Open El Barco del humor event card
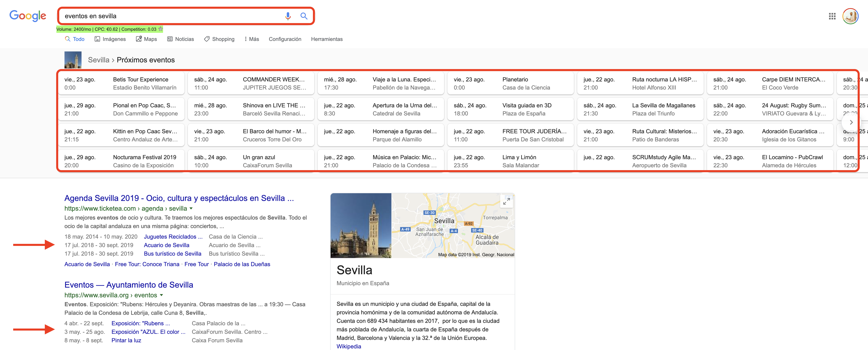 tap(251, 135)
